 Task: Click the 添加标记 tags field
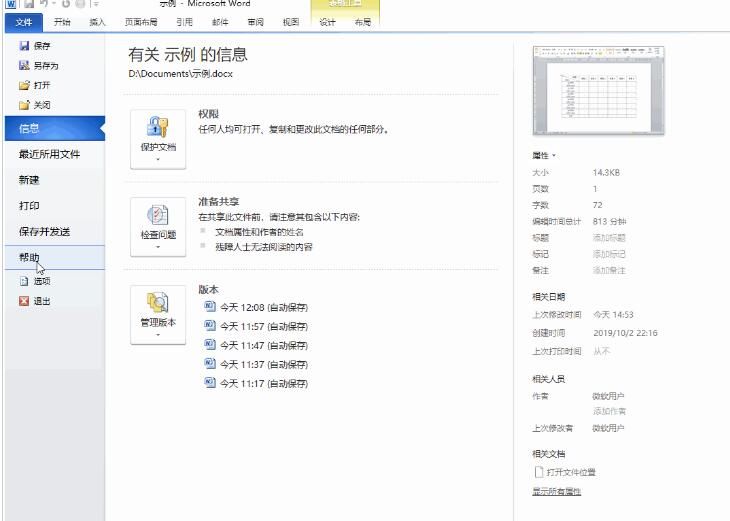(609, 254)
